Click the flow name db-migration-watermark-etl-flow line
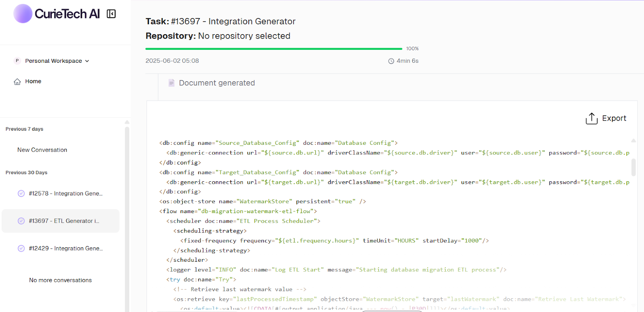The height and width of the screenshot is (312, 644). (x=238, y=211)
